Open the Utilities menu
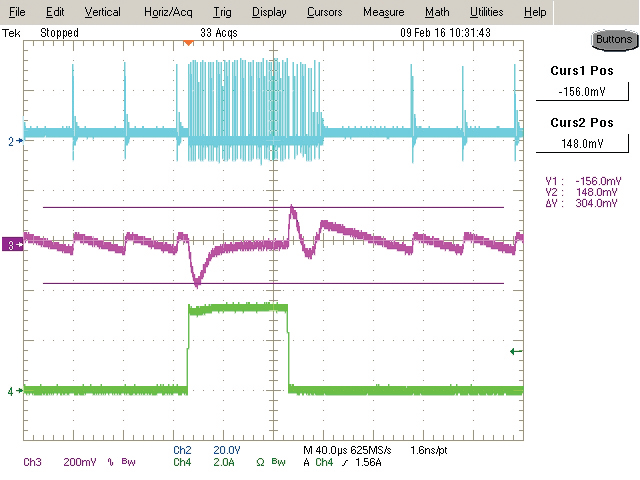 [487, 12]
